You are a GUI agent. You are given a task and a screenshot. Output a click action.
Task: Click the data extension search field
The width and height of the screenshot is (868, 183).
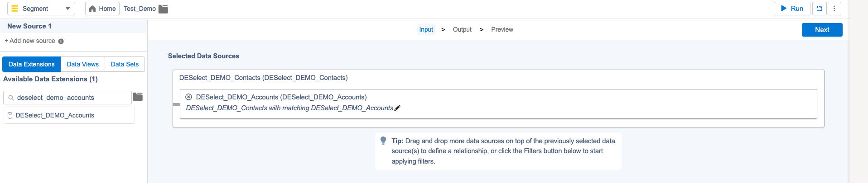pos(68,98)
